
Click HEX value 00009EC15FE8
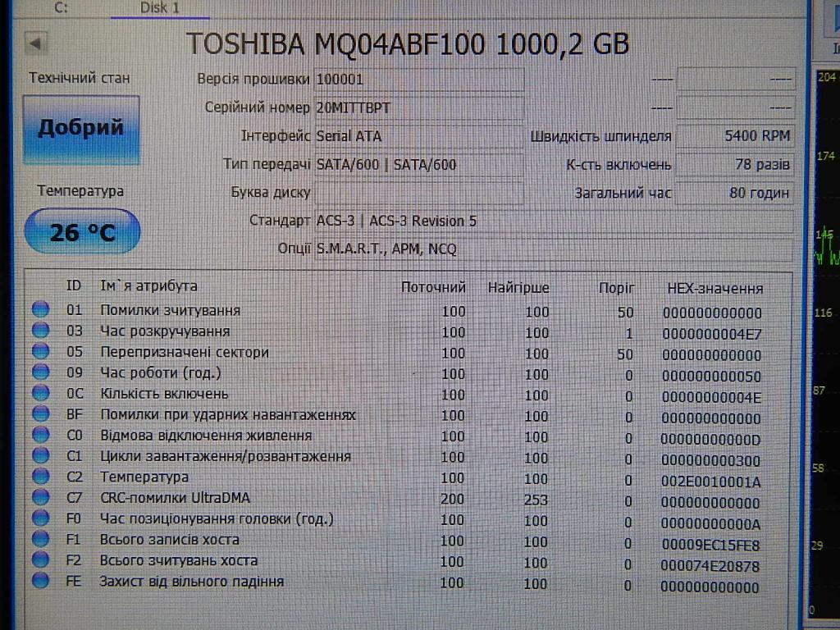click(710, 545)
